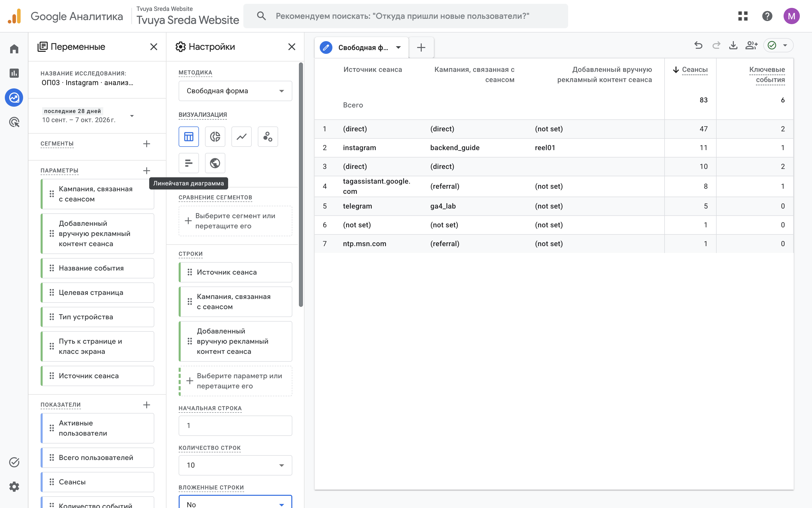Select the Название события dimension
812x508 pixels.
pyautogui.click(x=97, y=268)
